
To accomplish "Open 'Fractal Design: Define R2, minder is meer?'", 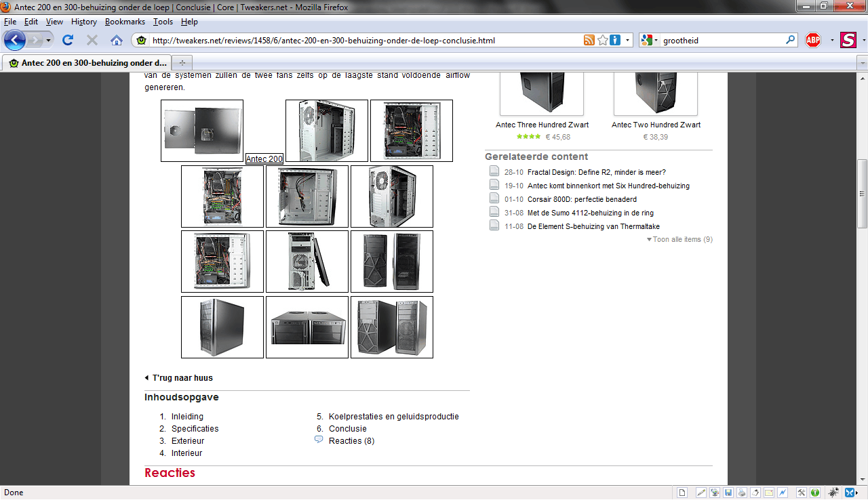I will [x=597, y=172].
